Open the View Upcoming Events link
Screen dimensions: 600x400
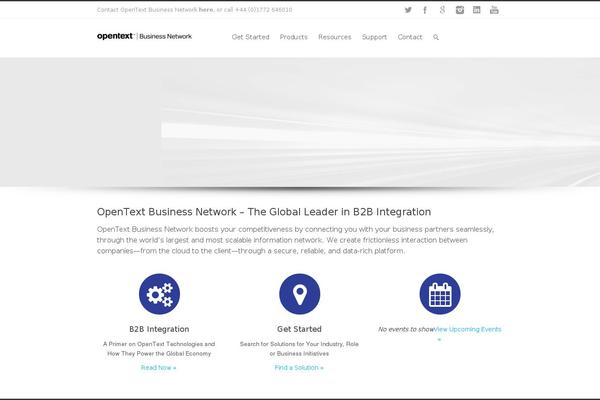click(x=468, y=333)
